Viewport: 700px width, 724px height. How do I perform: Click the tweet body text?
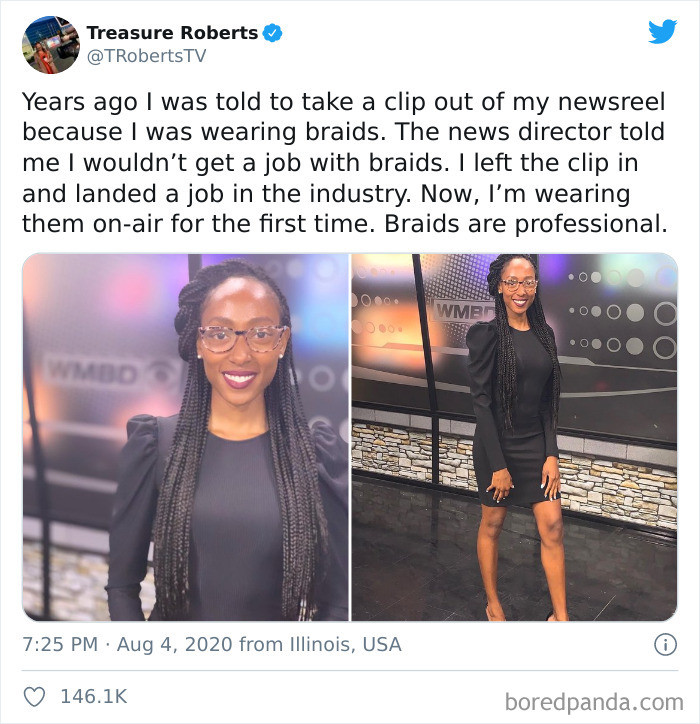pyautogui.click(x=344, y=163)
